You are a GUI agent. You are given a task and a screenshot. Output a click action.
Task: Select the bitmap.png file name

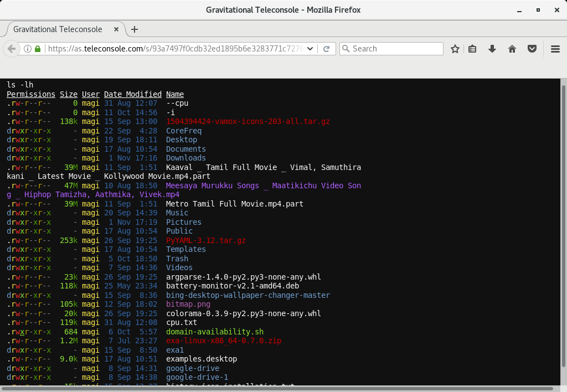tap(188, 304)
